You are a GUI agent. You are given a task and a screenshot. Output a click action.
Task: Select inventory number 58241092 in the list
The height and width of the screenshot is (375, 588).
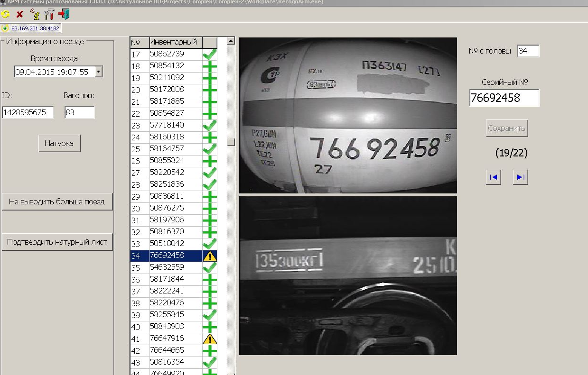[167, 78]
